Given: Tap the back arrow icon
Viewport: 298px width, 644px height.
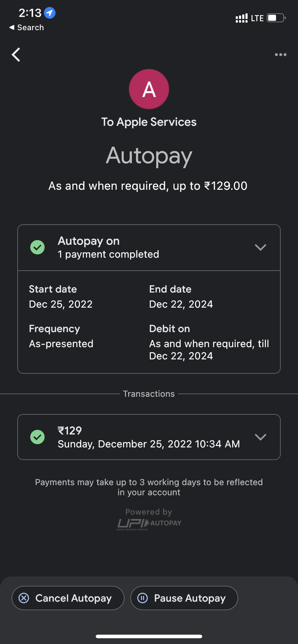Looking at the screenshot, I should [x=16, y=55].
